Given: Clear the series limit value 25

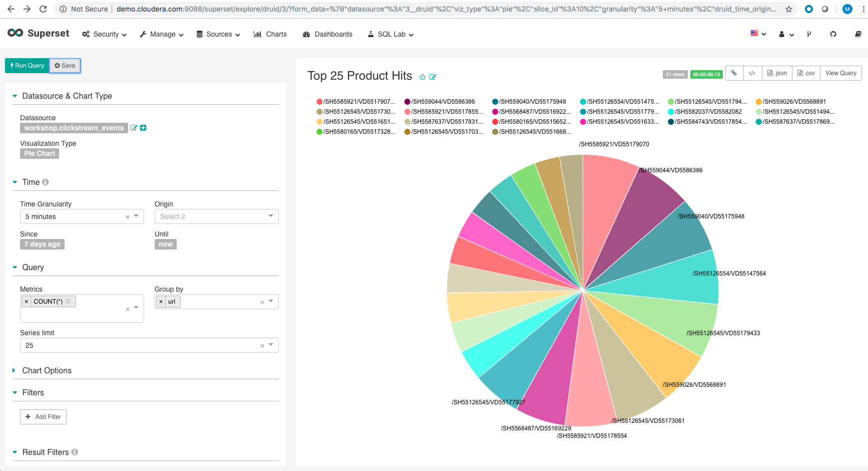Looking at the screenshot, I should [x=262, y=346].
